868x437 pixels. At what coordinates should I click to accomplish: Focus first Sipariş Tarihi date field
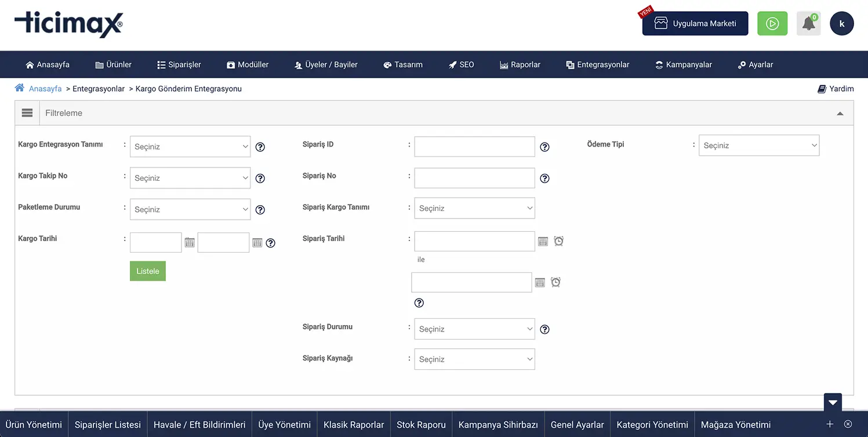474,241
